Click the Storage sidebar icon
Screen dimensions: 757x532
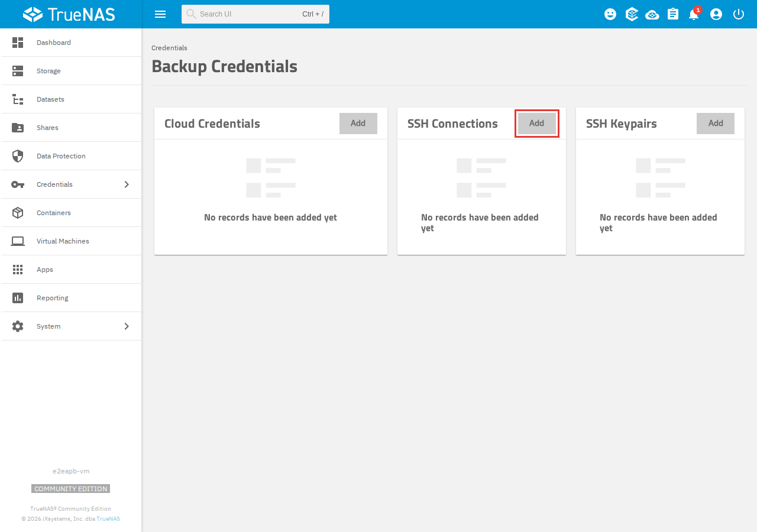[18, 71]
